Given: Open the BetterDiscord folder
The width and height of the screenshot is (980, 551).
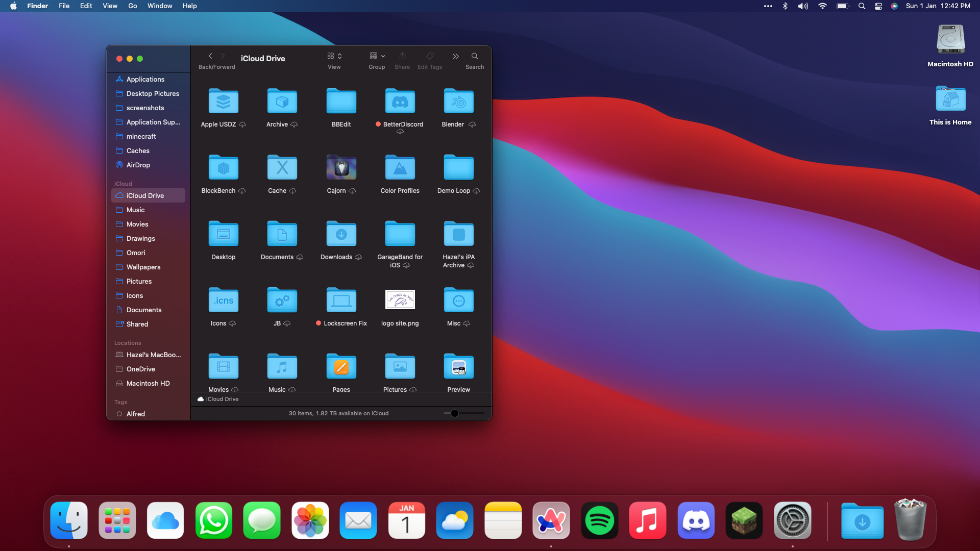Looking at the screenshot, I should (x=400, y=101).
